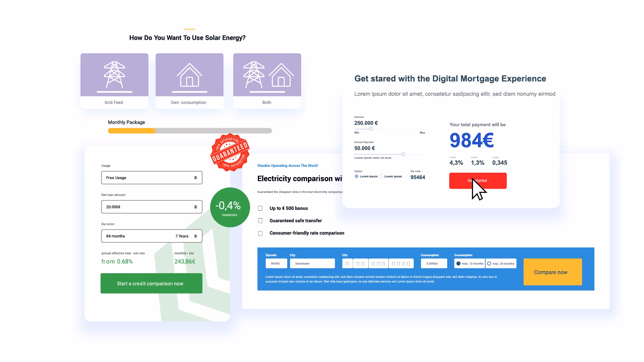The image size is (644, 362).
Task: Click the Zipcode field showing 90459
Action: 276,263
